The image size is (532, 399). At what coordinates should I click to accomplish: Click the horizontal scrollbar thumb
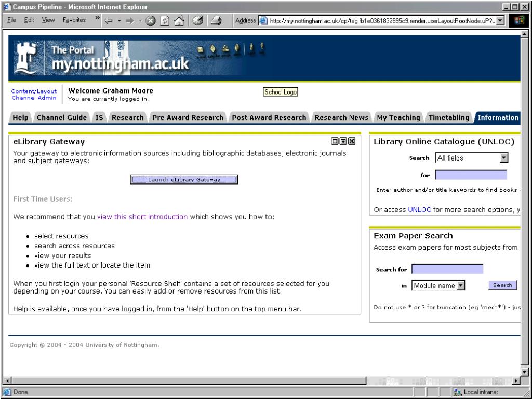(x=189, y=381)
